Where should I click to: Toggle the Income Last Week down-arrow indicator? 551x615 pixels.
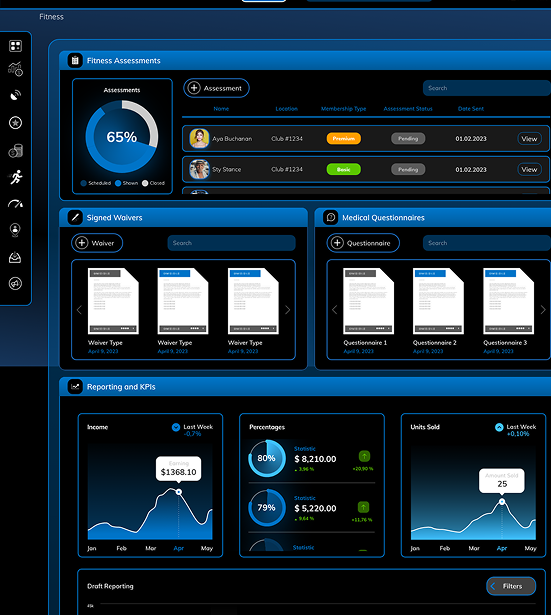point(176,427)
